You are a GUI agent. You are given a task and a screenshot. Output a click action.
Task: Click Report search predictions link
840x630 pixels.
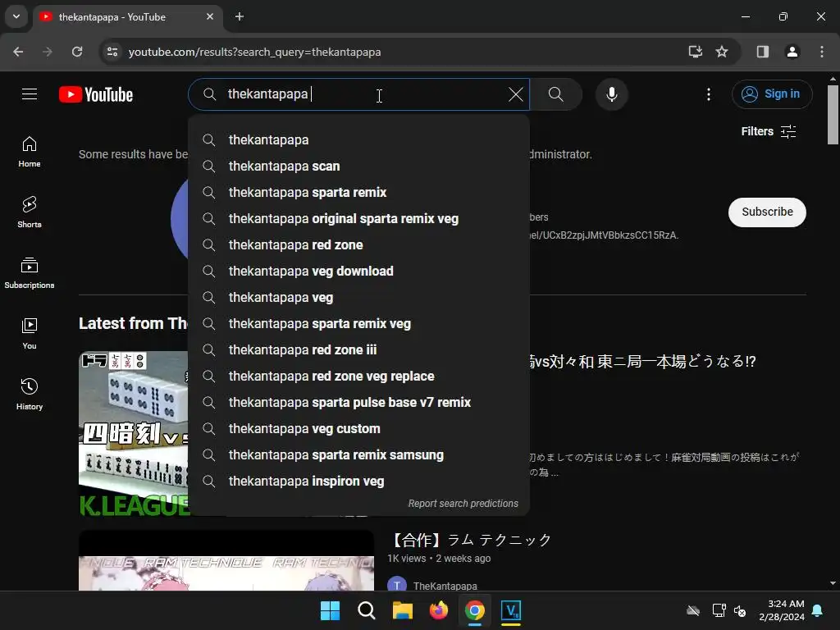point(463,504)
